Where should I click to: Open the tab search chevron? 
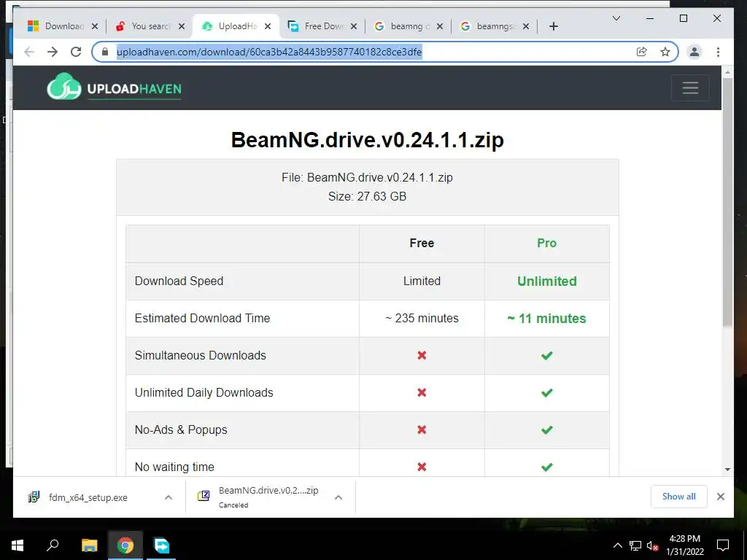point(616,18)
